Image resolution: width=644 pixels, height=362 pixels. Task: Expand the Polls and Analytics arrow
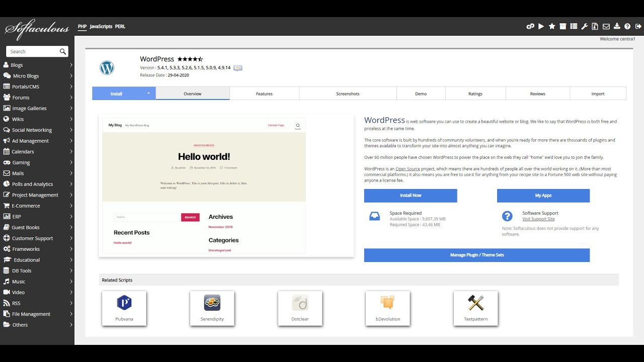[71, 184]
